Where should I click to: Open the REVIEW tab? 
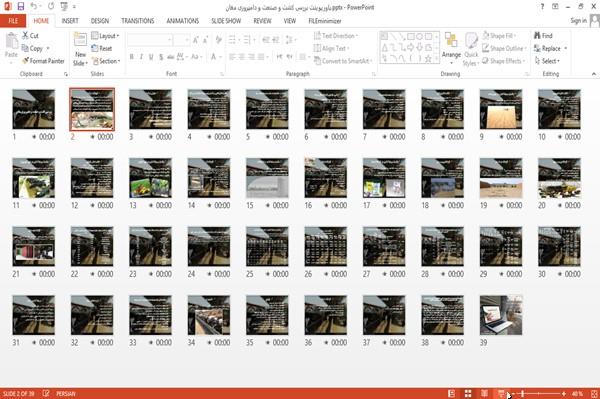262,21
